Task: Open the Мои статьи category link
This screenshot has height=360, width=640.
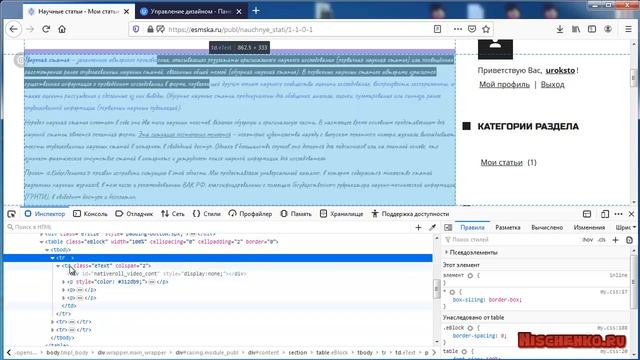Action: point(502,162)
